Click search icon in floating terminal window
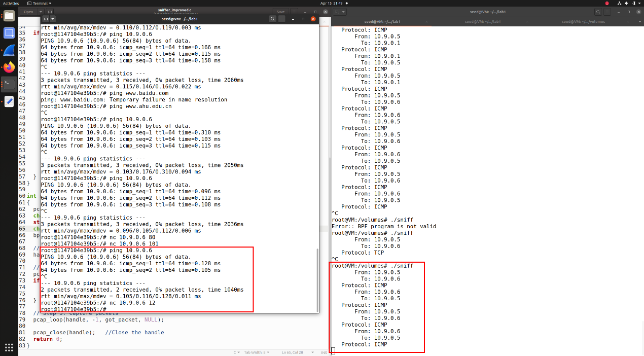 coord(273,19)
